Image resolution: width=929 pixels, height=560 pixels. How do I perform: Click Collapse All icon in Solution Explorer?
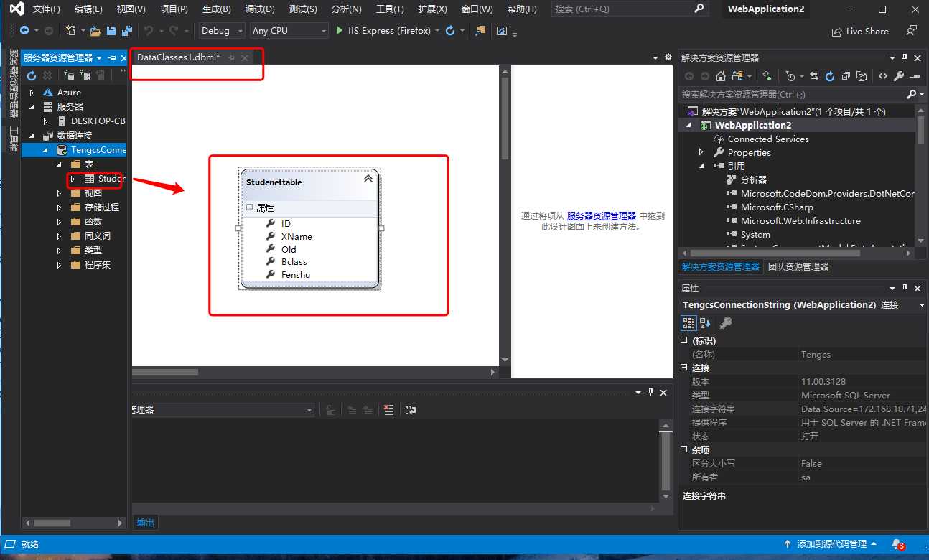click(846, 76)
